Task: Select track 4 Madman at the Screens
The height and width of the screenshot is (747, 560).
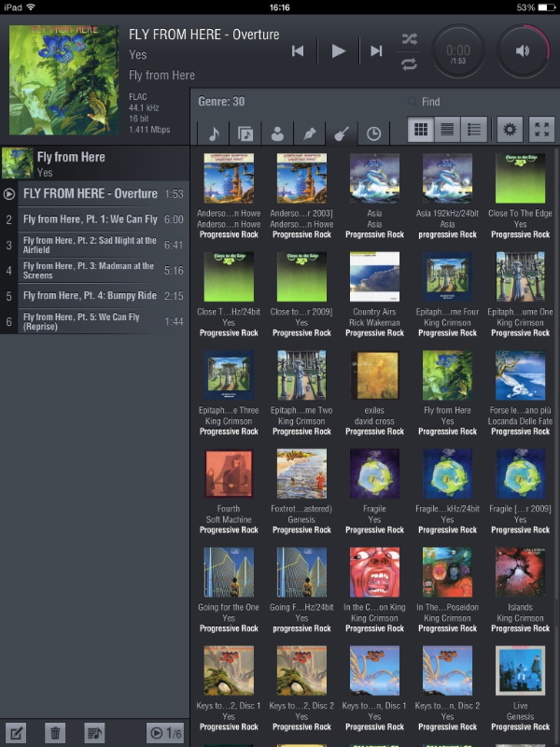Action: pyautogui.click(x=95, y=271)
